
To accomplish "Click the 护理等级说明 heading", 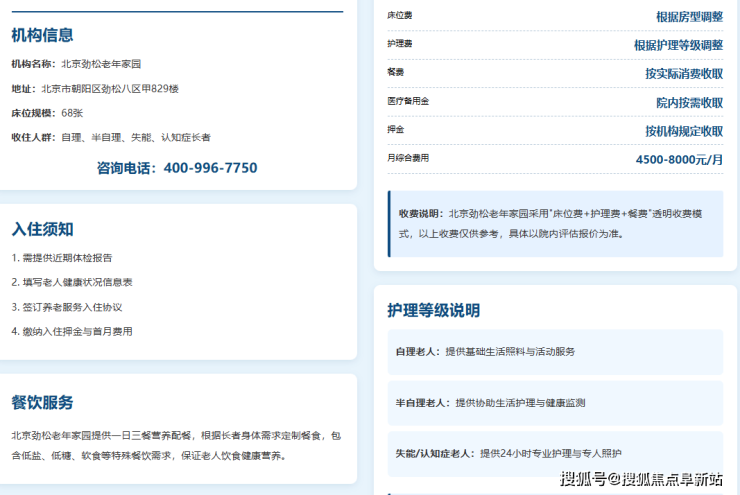I will pyautogui.click(x=434, y=310).
